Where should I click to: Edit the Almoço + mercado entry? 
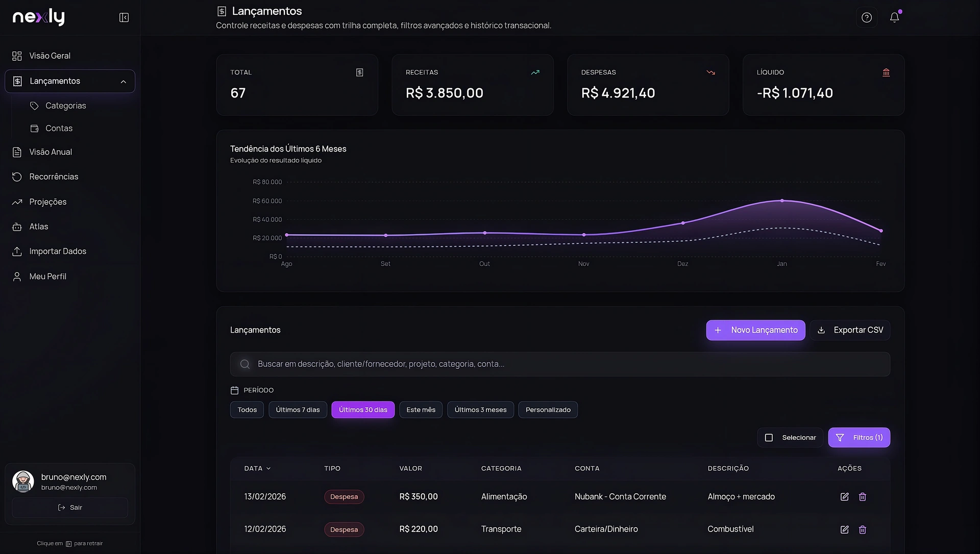tap(844, 497)
